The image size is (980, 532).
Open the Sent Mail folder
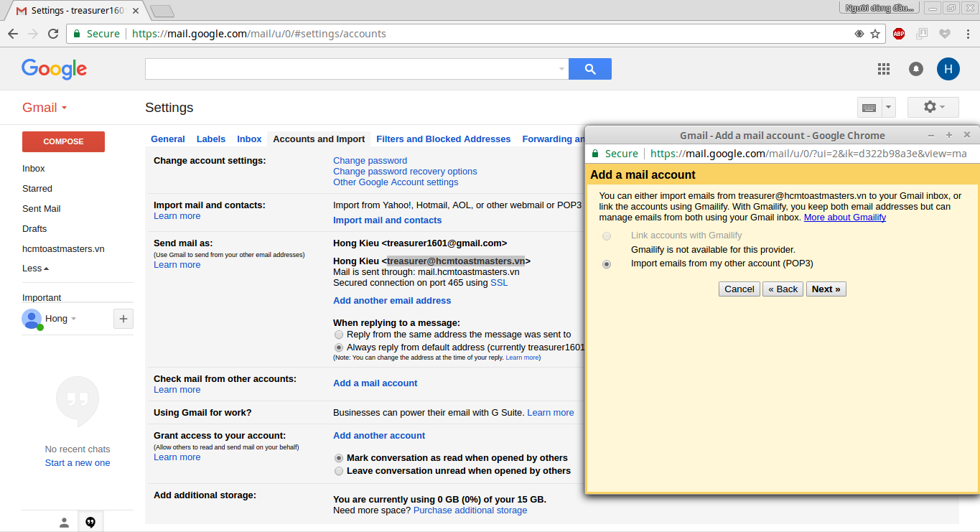click(x=42, y=209)
